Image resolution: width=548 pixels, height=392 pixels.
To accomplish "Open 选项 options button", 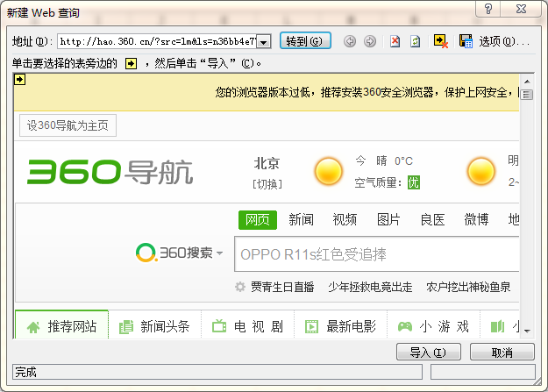I will pyautogui.click(x=505, y=41).
